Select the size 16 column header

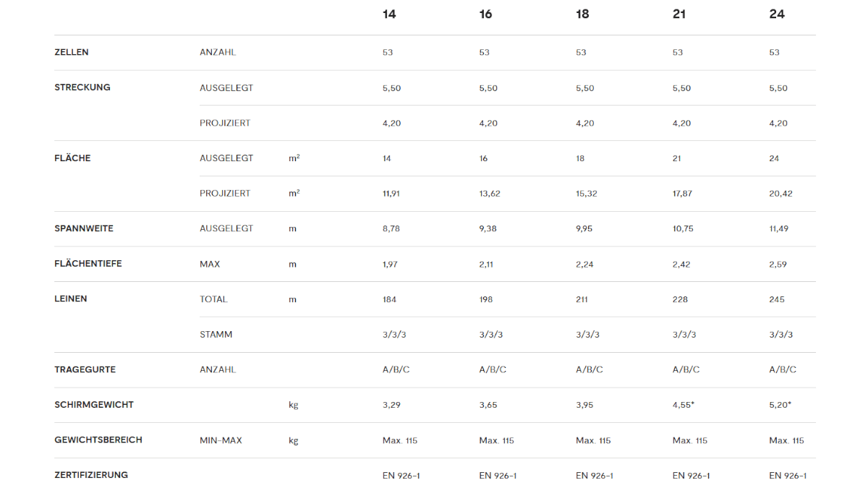click(x=485, y=14)
